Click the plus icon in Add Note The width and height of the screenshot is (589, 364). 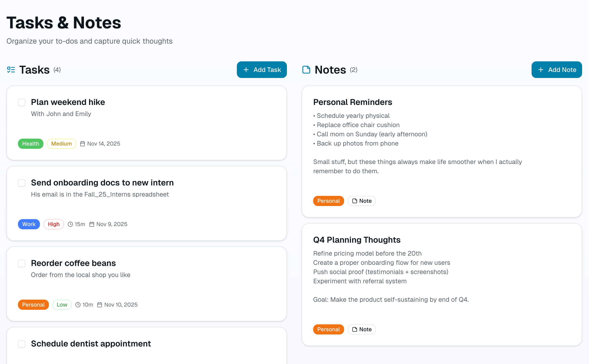click(541, 70)
